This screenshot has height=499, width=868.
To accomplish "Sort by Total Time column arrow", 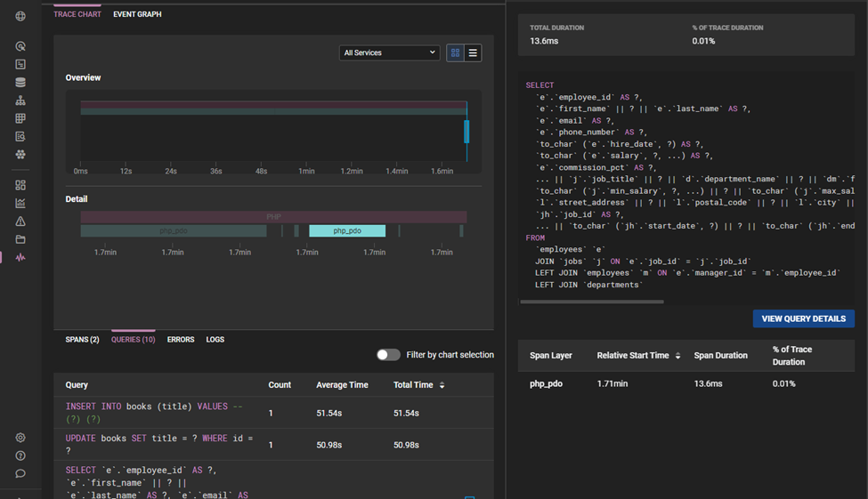I will coord(442,385).
